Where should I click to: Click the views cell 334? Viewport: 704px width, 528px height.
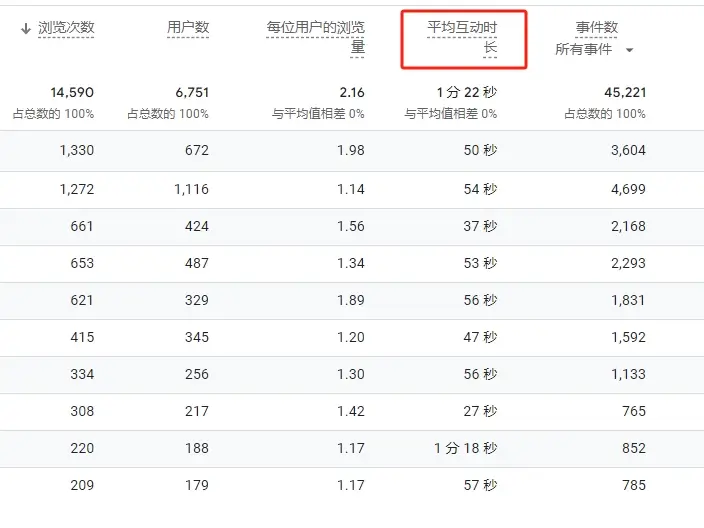point(82,374)
